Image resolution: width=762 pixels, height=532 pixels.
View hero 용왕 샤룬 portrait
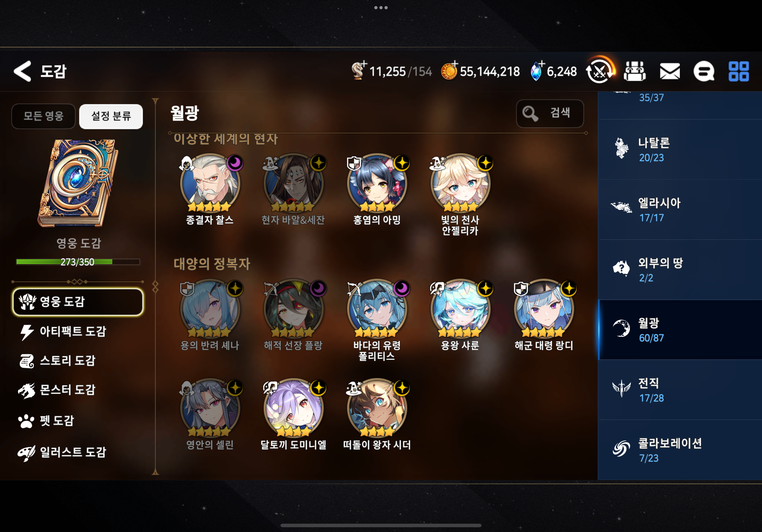(x=460, y=308)
